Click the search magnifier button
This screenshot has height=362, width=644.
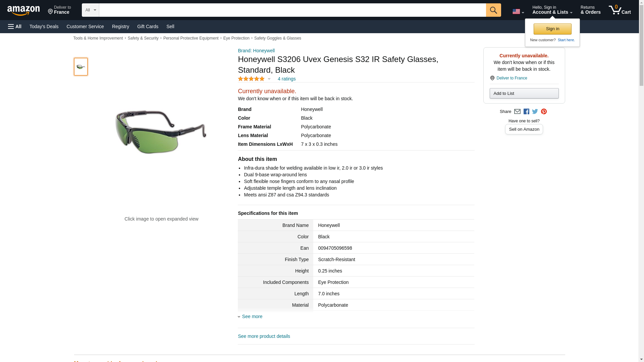click(x=493, y=10)
